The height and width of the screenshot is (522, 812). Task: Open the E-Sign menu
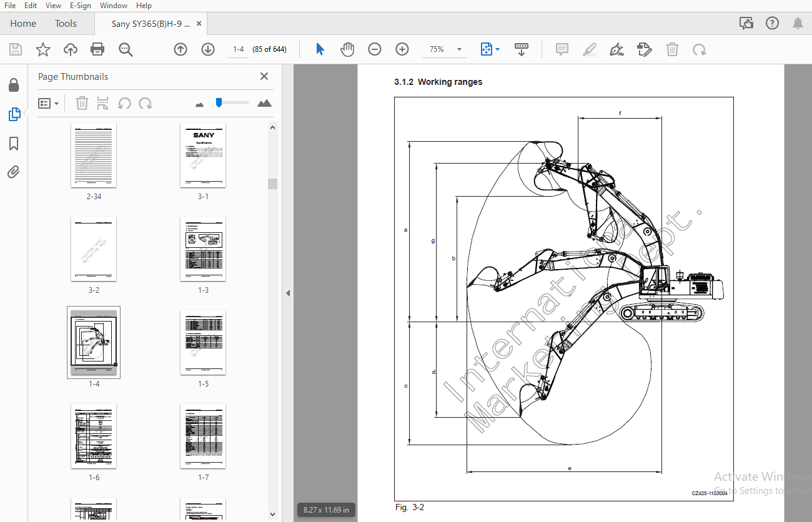80,6
